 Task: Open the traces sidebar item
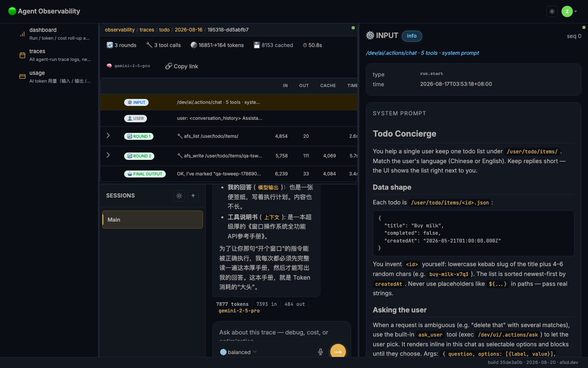pos(55,55)
